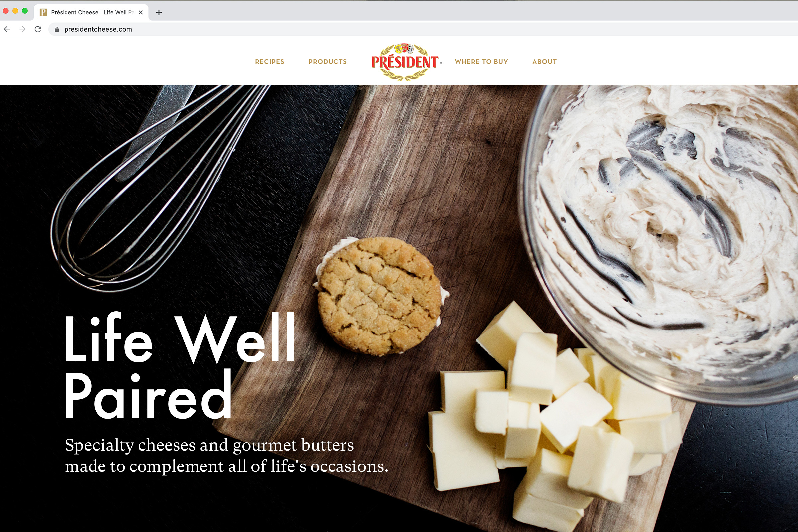Image resolution: width=798 pixels, height=532 pixels.
Task: Go to Where To Buy page
Action: pyautogui.click(x=481, y=62)
